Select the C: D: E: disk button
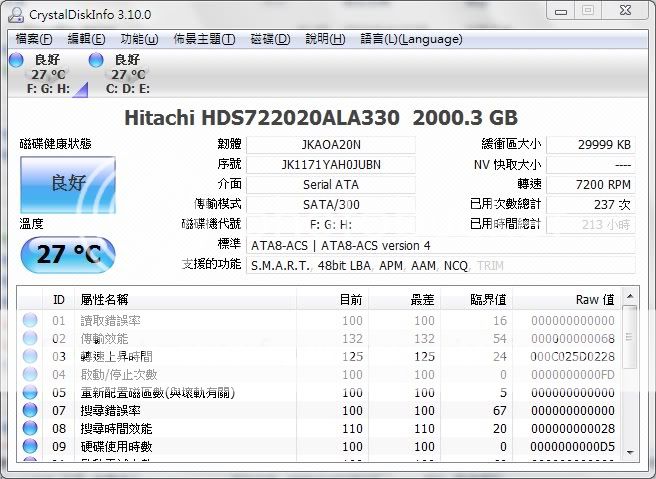The height and width of the screenshot is (479, 656). [x=128, y=74]
